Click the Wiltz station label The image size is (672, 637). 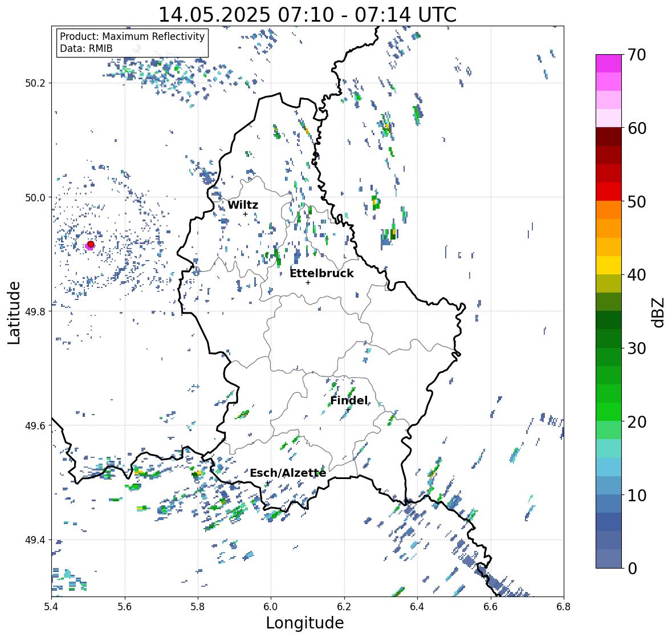click(x=243, y=205)
